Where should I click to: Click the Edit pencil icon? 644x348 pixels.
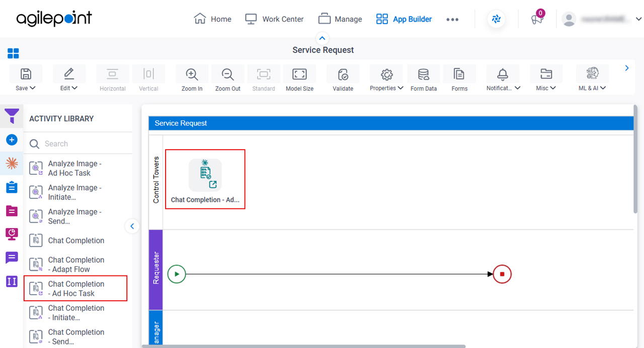pyautogui.click(x=69, y=74)
